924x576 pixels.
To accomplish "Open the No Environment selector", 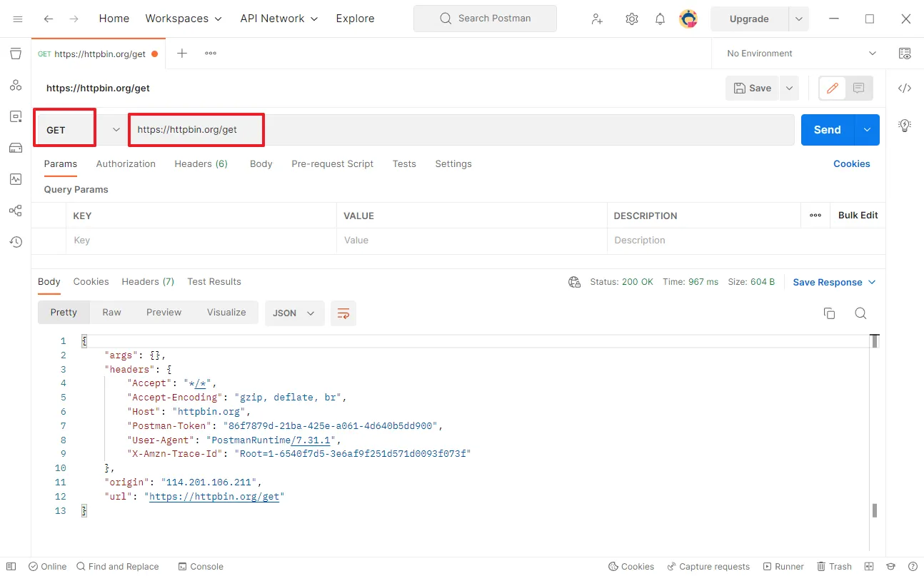I will point(802,54).
